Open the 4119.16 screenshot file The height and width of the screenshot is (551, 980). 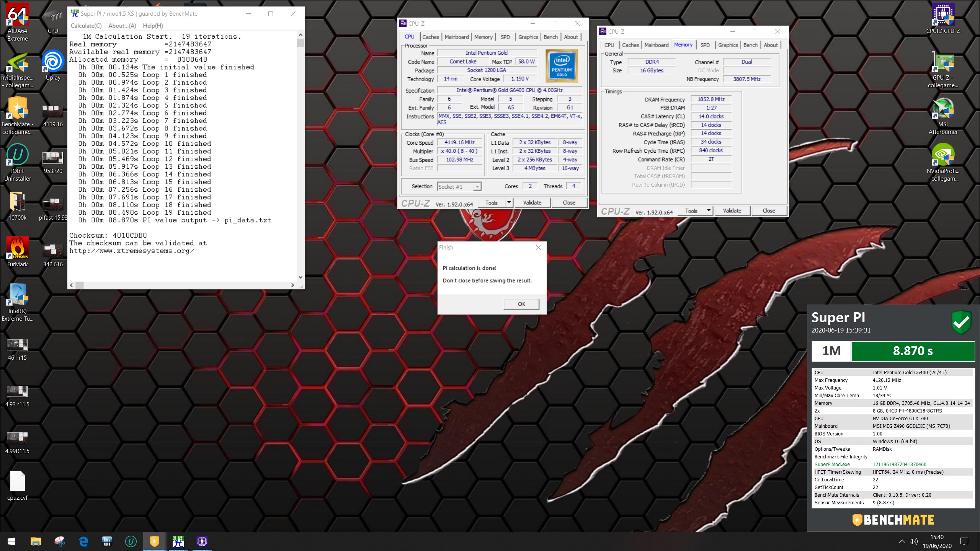[x=53, y=116]
